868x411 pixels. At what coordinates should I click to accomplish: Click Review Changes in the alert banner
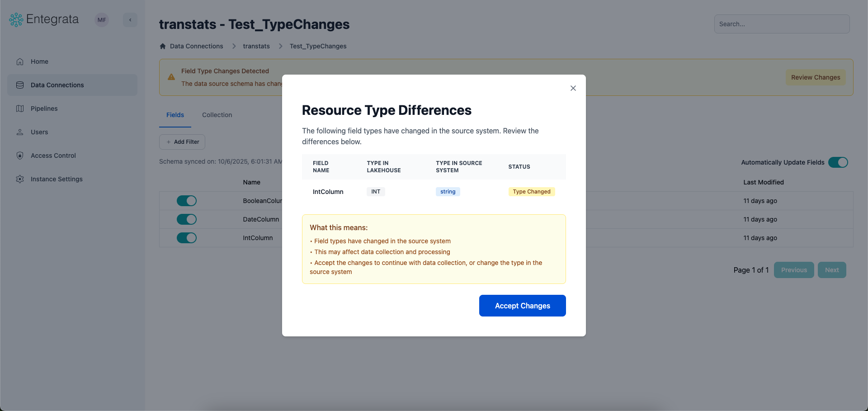point(815,77)
